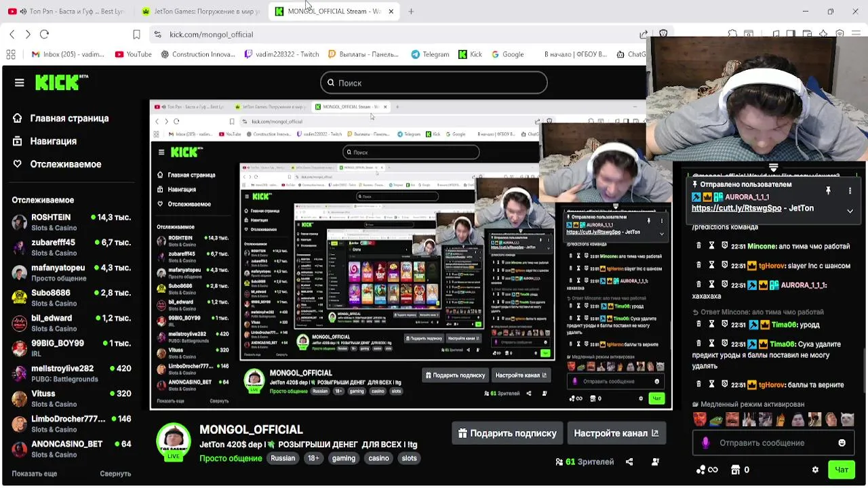Click the MONGOL_OFFICIAL live avatar
The width and height of the screenshot is (868, 488).
[x=174, y=442]
